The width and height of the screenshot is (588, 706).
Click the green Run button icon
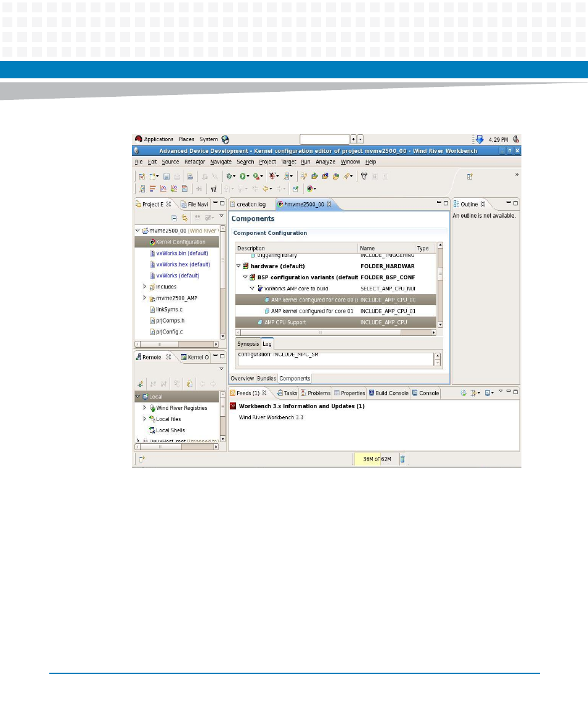click(x=242, y=176)
